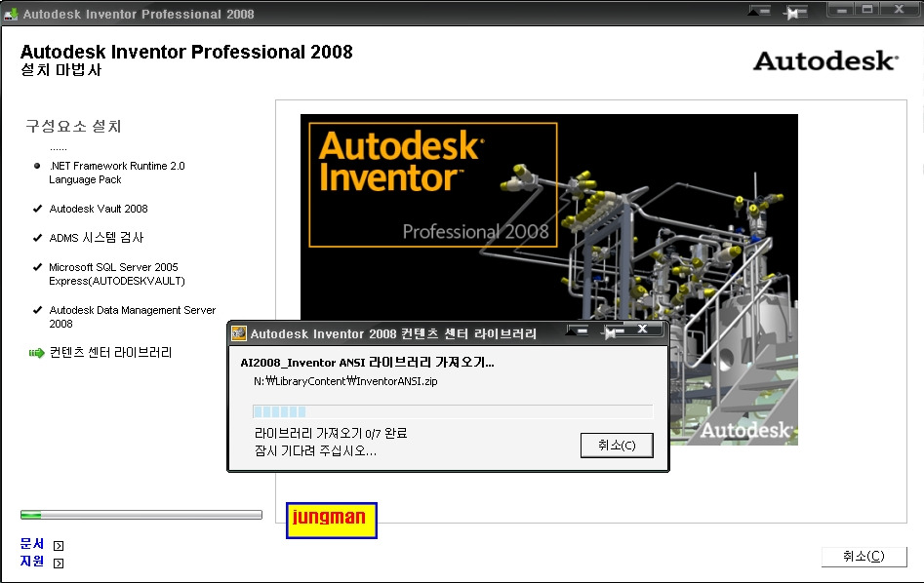This screenshot has height=583, width=924.
Task: Click the green arrow beside 컨텐츠 센터 라이브러리
Action: click(x=36, y=353)
